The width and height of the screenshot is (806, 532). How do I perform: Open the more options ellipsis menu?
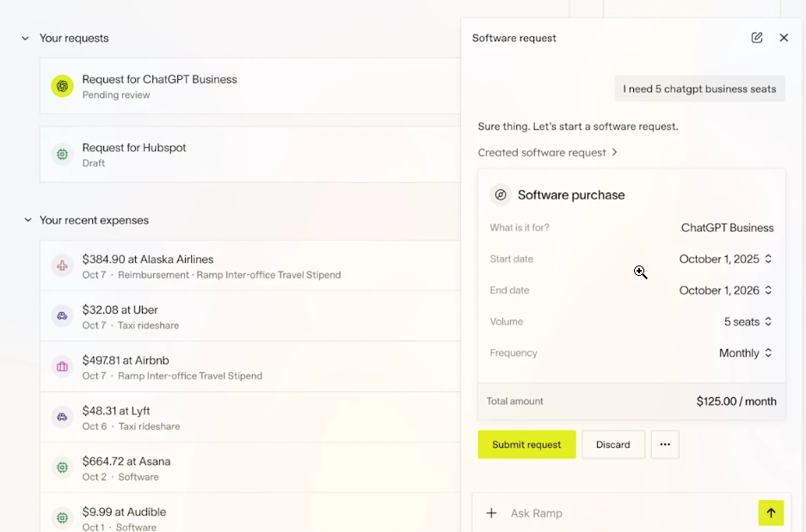pyautogui.click(x=665, y=444)
